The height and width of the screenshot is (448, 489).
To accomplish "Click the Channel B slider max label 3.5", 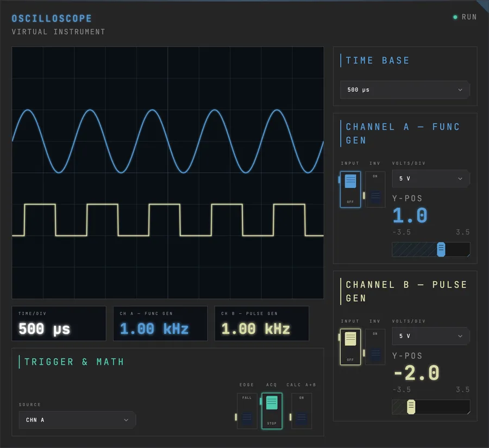I will tap(463, 390).
